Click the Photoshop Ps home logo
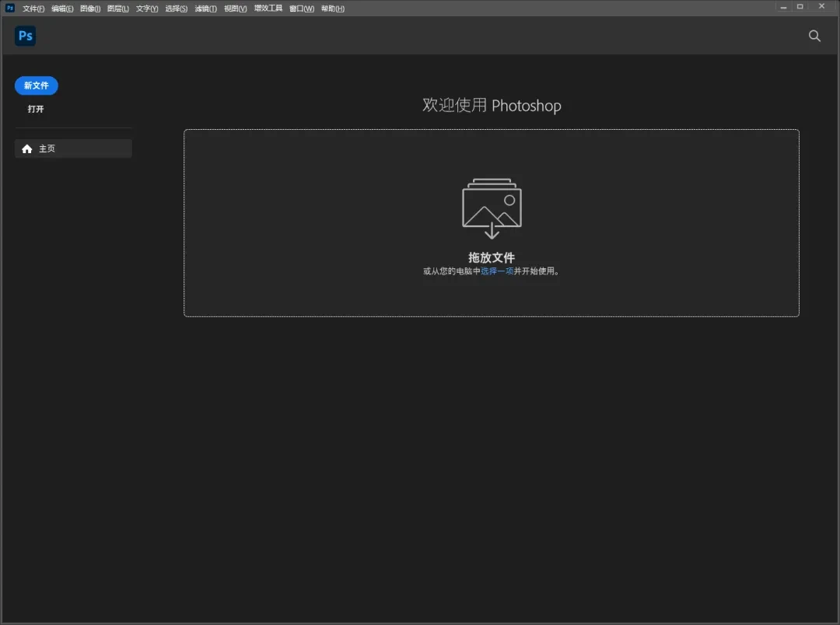This screenshot has height=625, width=840. (x=25, y=36)
